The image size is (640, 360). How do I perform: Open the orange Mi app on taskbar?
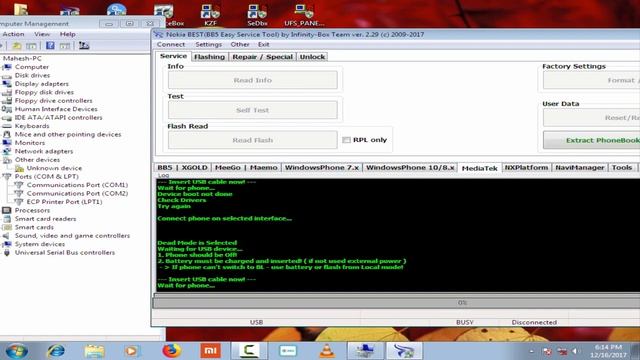pos(210,351)
